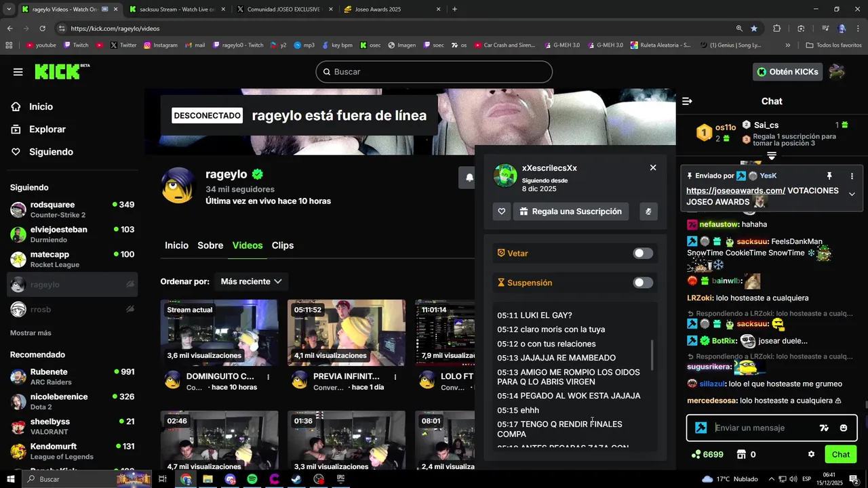
Task: Open the nicoleberenice recommended channel
Action: pos(73,401)
